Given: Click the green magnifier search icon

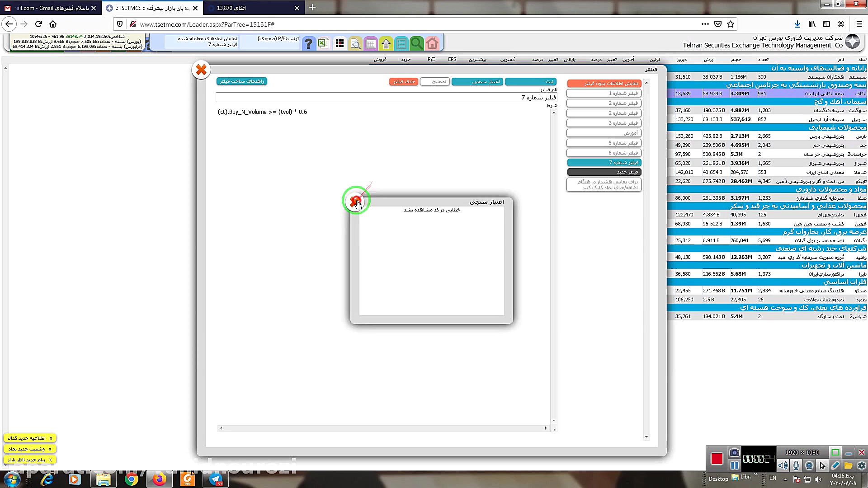Looking at the screenshot, I should click(x=416, y=43).
